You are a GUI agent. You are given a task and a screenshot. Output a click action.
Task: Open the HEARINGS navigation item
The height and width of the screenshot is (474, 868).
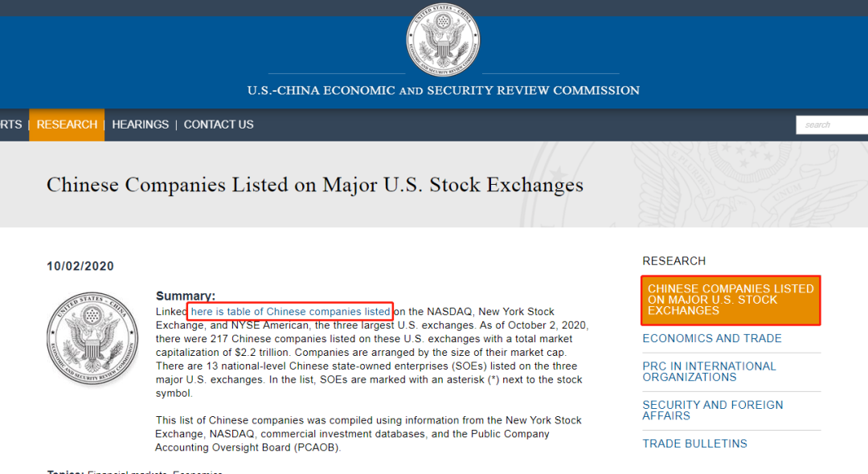[x=140, y=125]
